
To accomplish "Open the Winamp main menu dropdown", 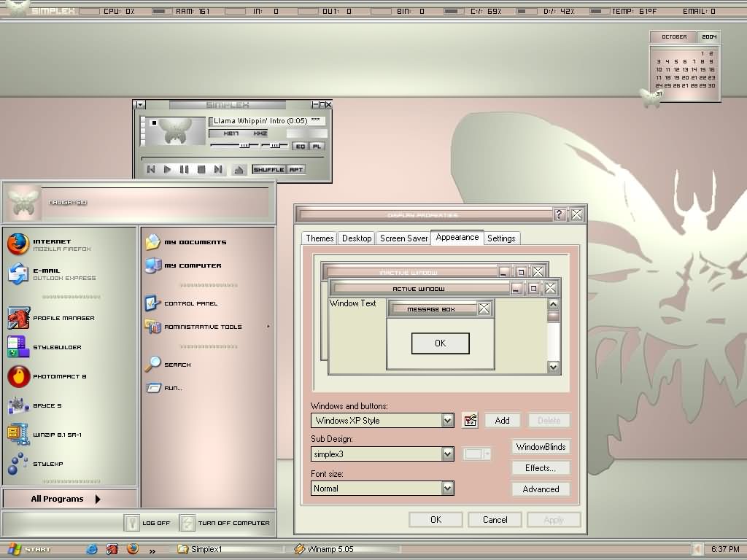I will (x=140, y=104).
